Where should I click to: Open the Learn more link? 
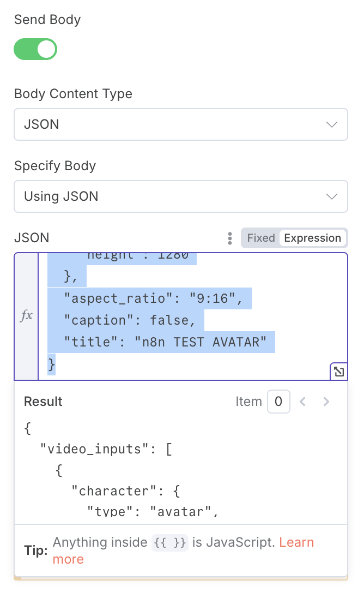click(x=296, y=542)
